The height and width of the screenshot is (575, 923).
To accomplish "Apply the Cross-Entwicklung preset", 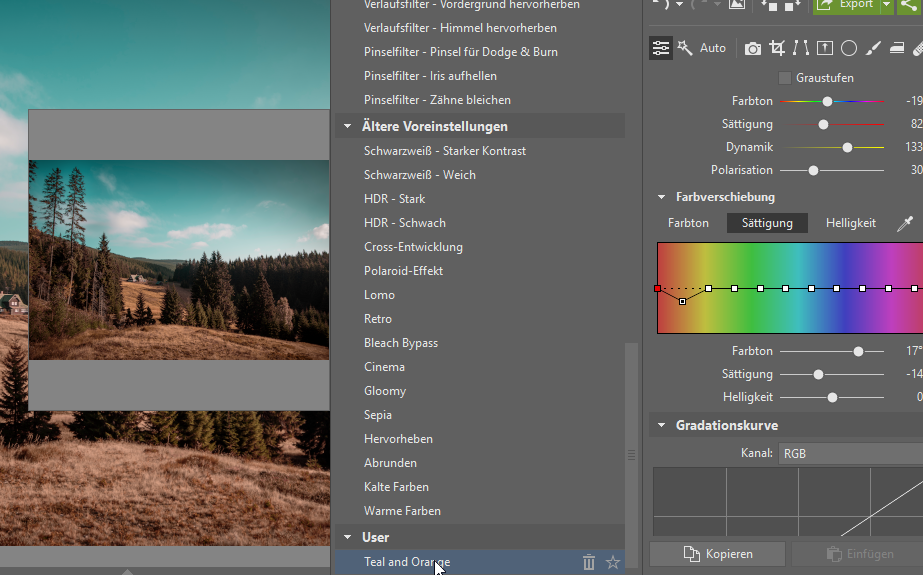I will pos(413,247).
